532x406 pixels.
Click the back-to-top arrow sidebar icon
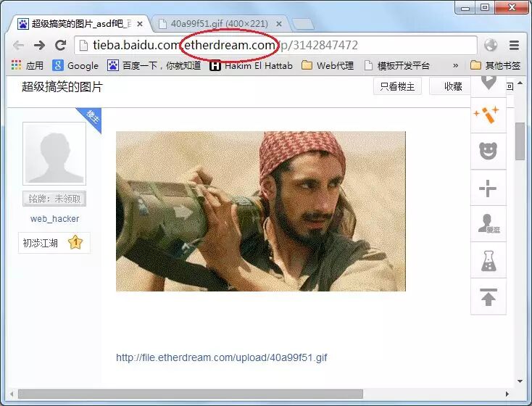(x=489, y=297)
